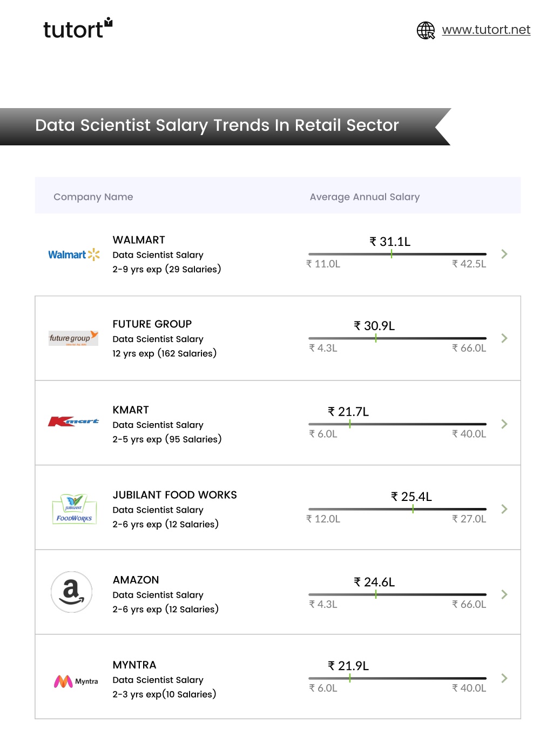Viewport: 553px width, 756px height.
Task: Click the Walmart company logo
Action: click(74, 255)
